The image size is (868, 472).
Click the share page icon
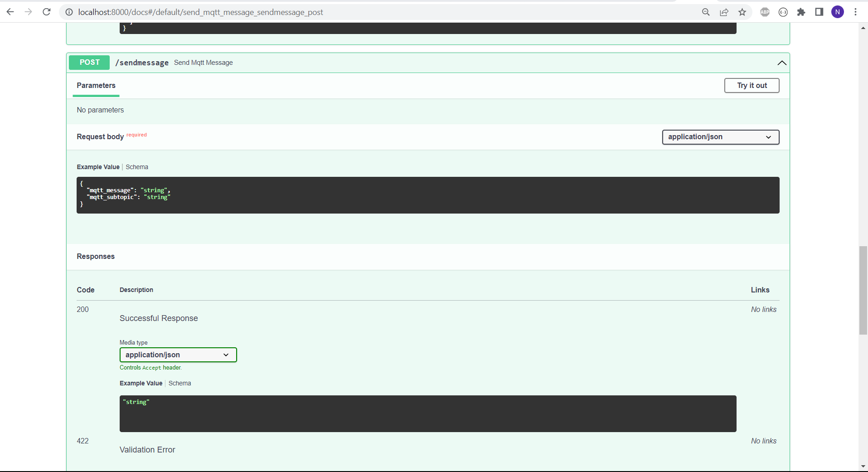tap(724, 12)
